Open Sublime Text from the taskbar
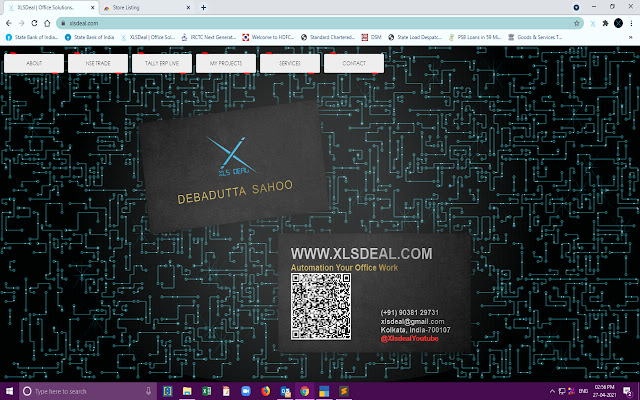 (x=344, y=391)
